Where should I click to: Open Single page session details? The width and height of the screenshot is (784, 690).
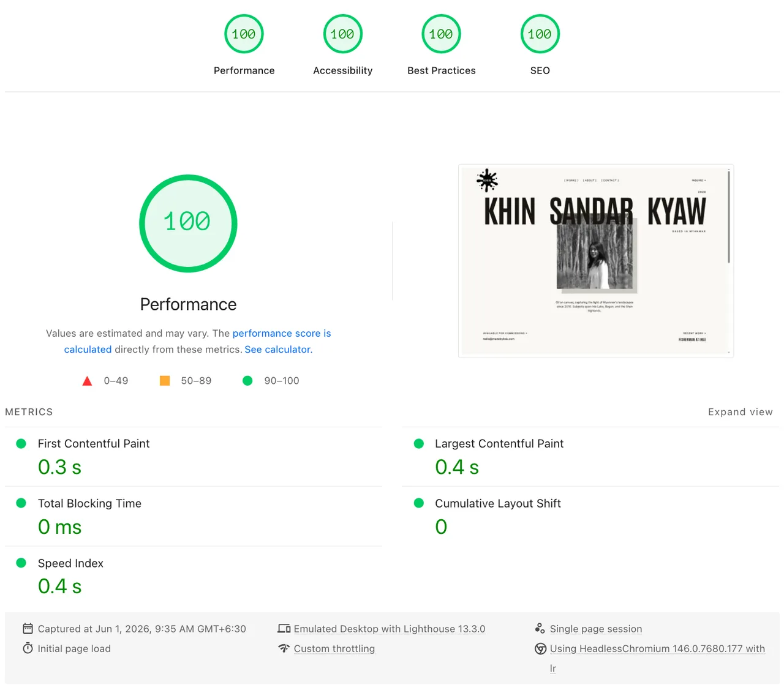[596, 629]
